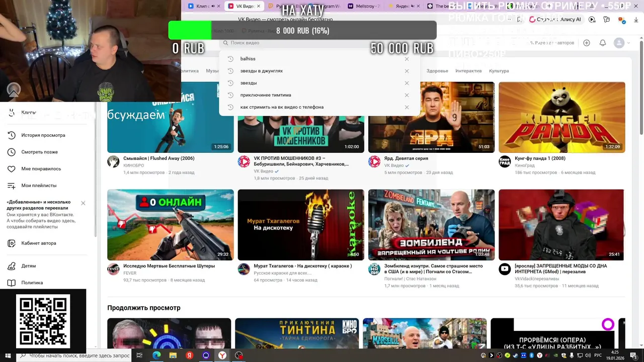Screen dimensions: 644x362
Task: Open the Windows notification center icon
Action: point(633,355)
